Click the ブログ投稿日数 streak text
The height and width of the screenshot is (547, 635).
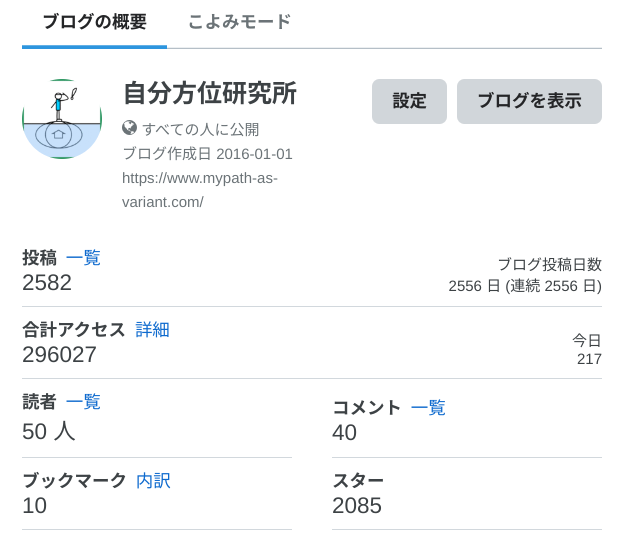(x=525, y=275)
